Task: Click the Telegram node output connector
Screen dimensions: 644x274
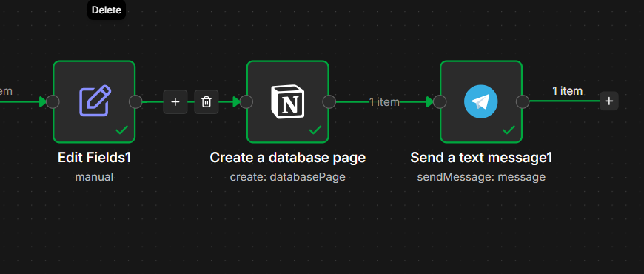Action: (523, 102)
